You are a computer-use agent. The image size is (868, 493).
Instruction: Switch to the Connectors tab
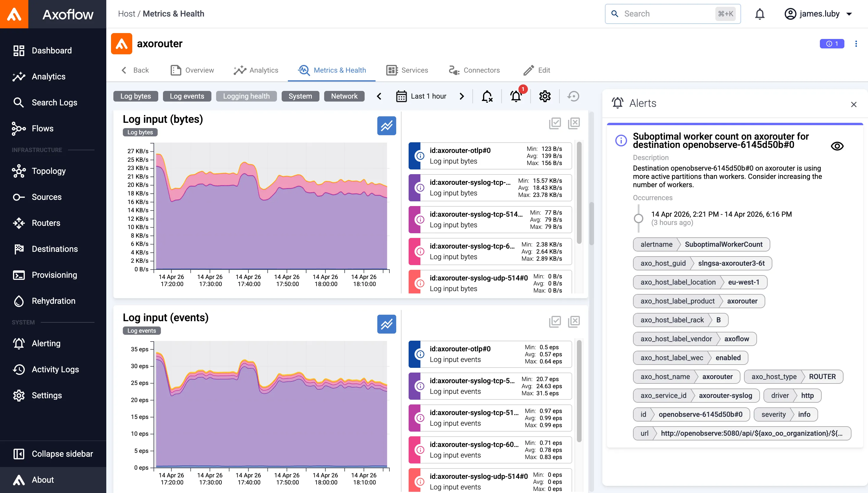(x=474, y=70)
